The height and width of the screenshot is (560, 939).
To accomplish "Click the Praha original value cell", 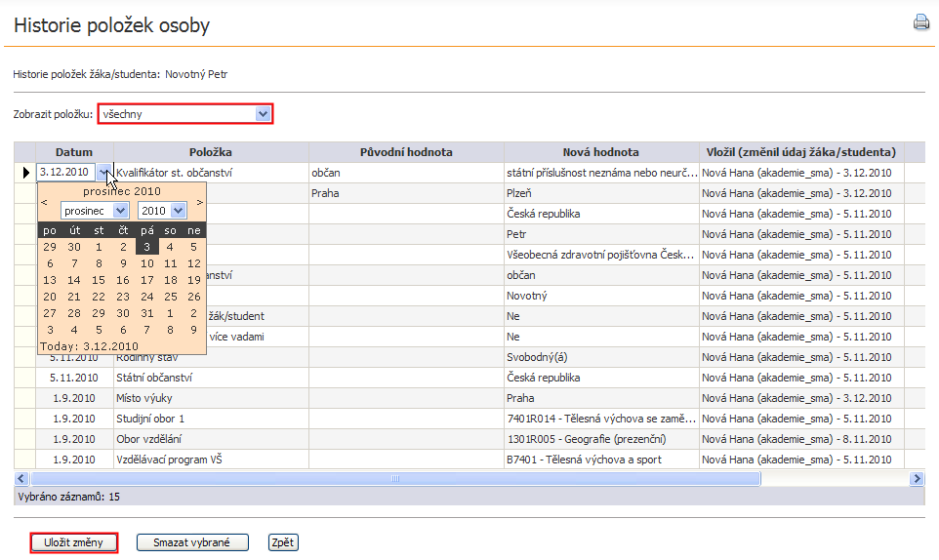I will (x=406, y=193).
